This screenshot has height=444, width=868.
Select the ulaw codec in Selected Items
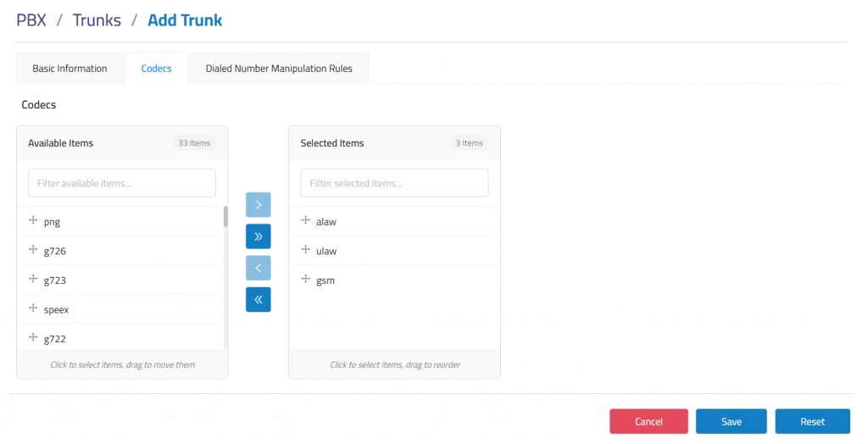click(x=326, y=251)
